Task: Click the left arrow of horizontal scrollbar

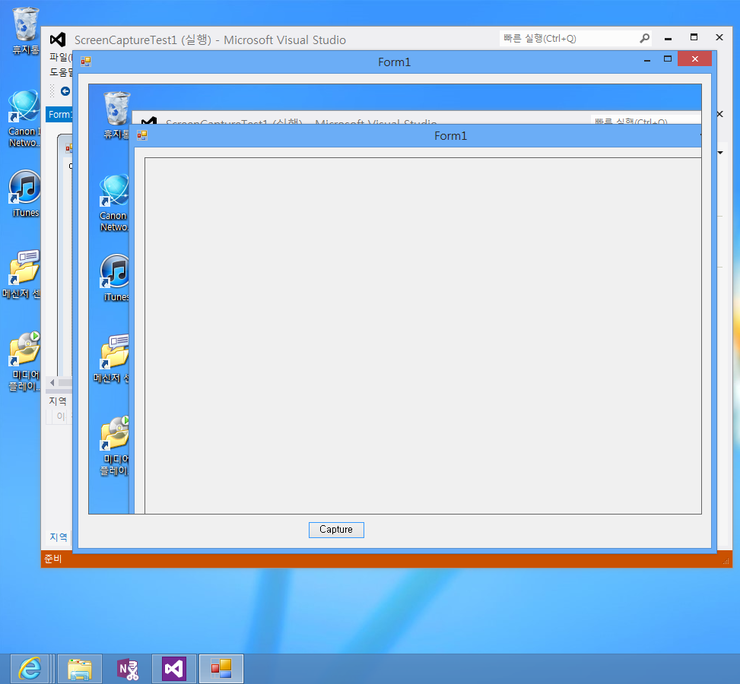Action: pos(52,383)
